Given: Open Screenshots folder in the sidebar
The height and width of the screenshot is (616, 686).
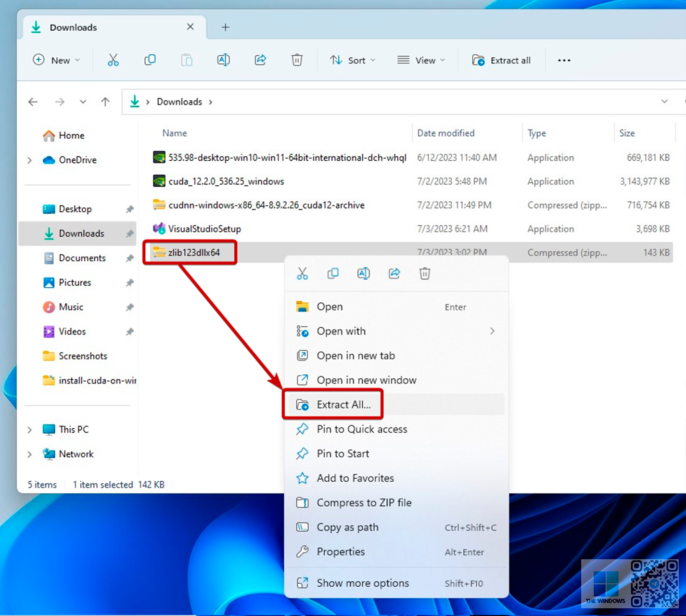Looking at the screenshot, I should [x=75, y=357].
